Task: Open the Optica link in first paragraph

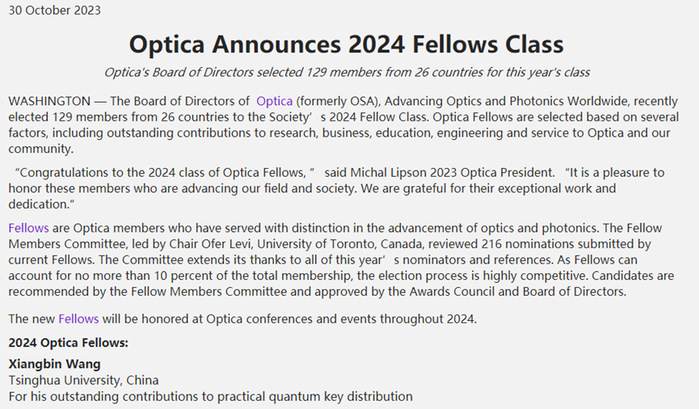Action: tap(274, 101)
